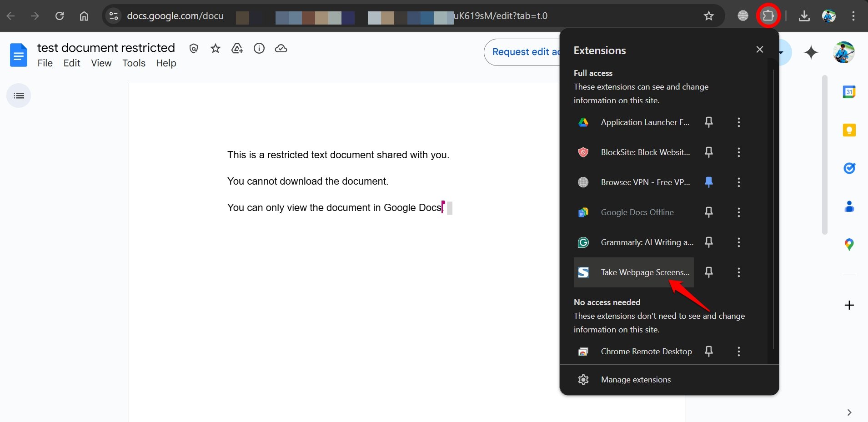Pin Take Webpage Screenshots extension
868x422 pixels.
[x=708, y=272]
